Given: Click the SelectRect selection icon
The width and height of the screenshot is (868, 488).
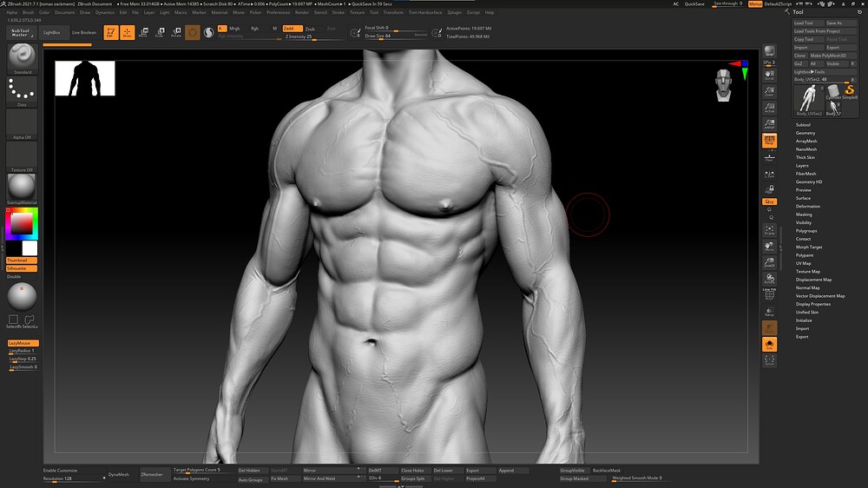Looking at the screenshot, I should pos(14,320).
